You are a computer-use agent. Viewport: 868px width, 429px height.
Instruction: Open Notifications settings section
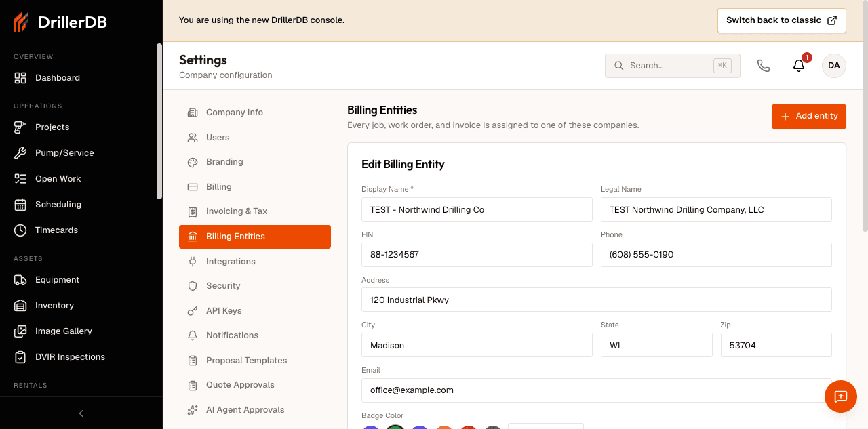click(x=255, y=335)
